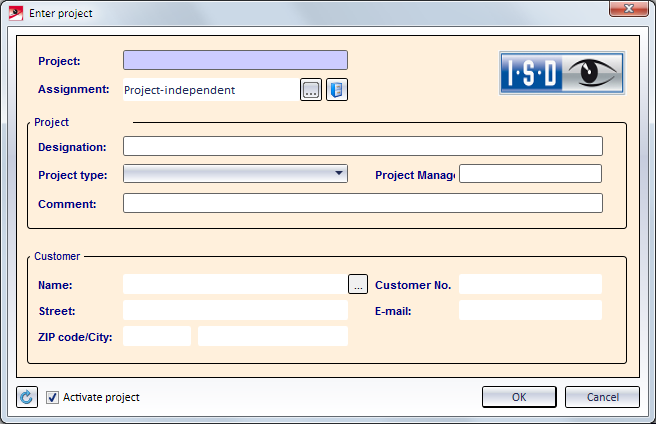Open assignment browse ellipsis button
Screen dimensions: 656x424
point(310,90)
